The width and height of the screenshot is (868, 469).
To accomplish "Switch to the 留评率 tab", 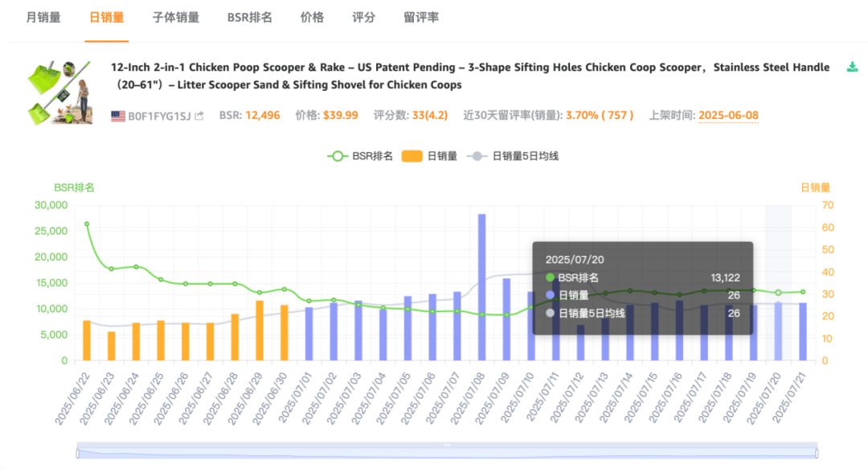I will point(421,18).
